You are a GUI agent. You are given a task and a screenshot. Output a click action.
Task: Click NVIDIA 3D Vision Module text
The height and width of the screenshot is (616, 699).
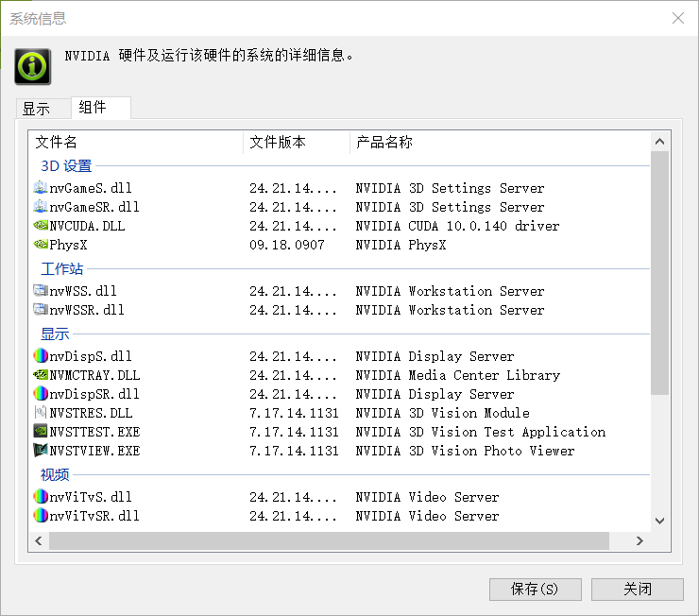[x=443, y=413]
